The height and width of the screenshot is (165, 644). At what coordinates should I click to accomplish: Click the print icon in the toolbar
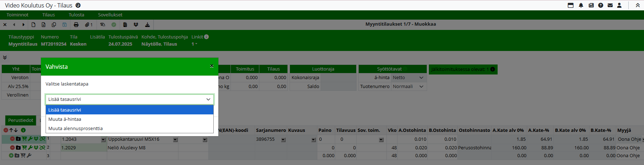(76, 25)
